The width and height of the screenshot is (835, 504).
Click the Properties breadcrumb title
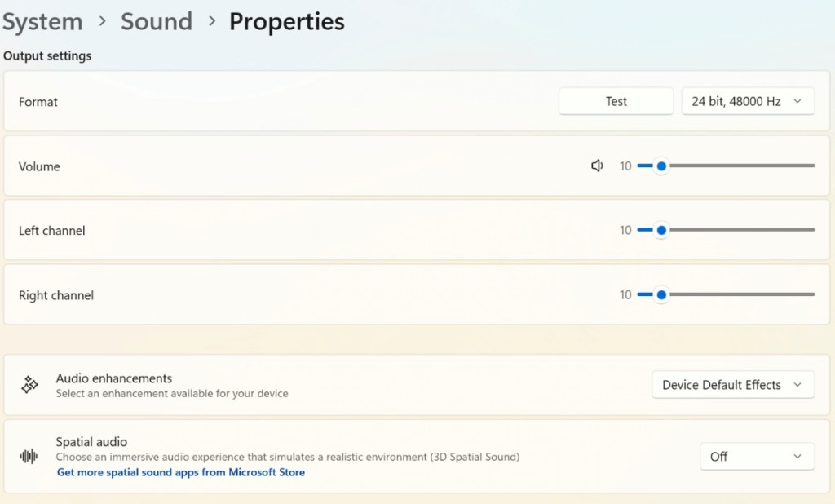[x=286, y=22]
